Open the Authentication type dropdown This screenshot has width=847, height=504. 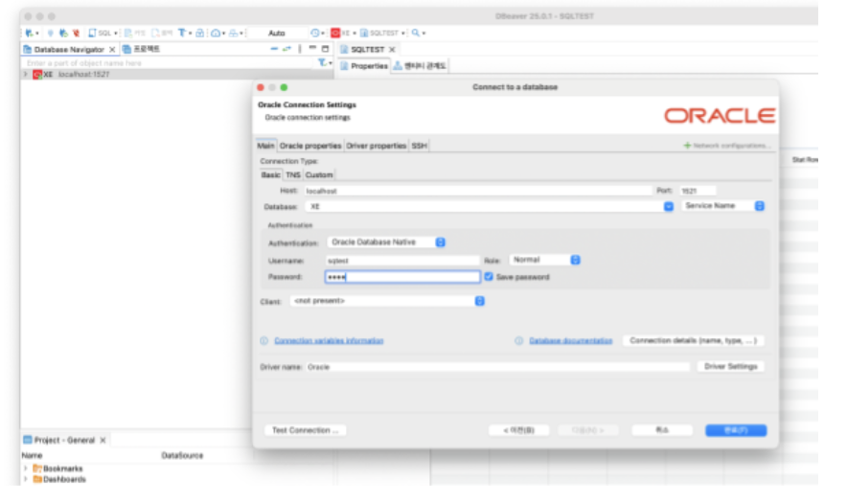441,242
